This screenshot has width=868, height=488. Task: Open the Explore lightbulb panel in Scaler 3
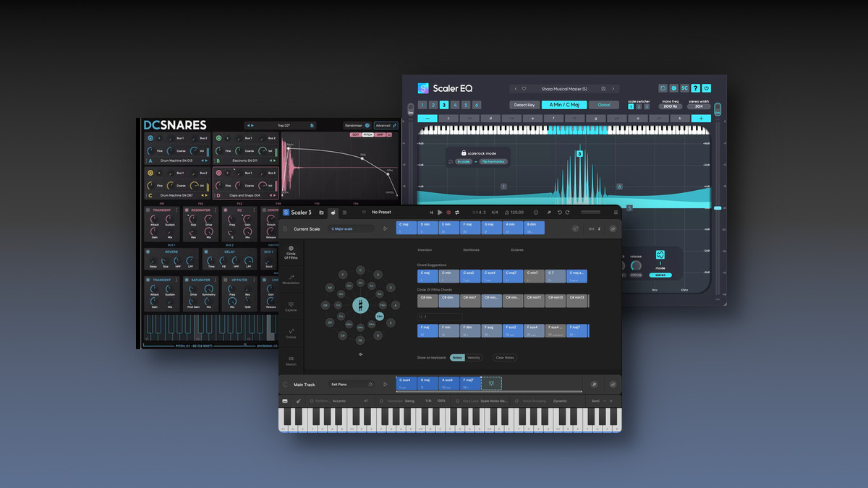coord(291,307)
